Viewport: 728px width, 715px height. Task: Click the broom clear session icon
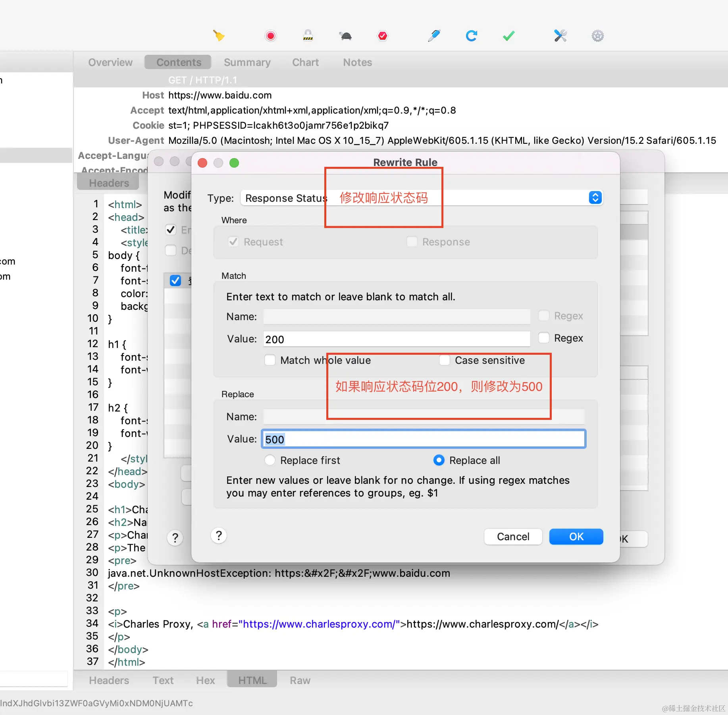219,36
